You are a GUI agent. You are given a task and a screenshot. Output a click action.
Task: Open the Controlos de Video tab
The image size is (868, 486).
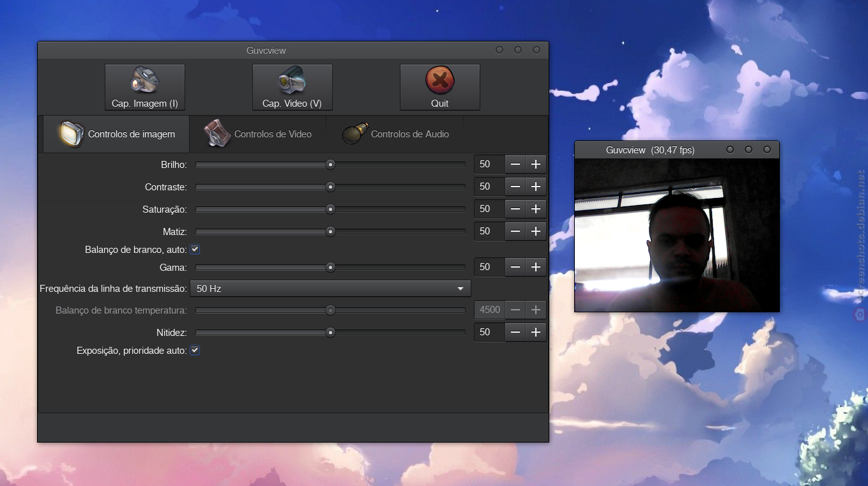258,134
